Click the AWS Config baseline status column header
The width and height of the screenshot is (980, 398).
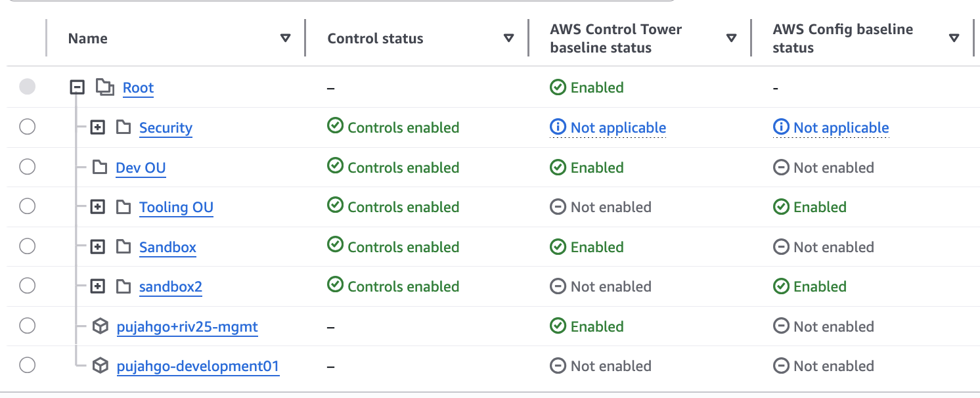[843, 38]
